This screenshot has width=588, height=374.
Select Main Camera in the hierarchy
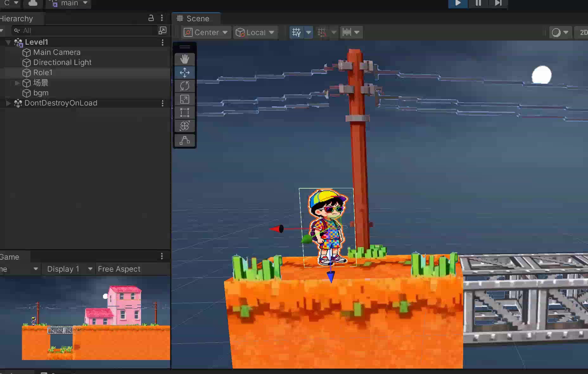(57, 52)
